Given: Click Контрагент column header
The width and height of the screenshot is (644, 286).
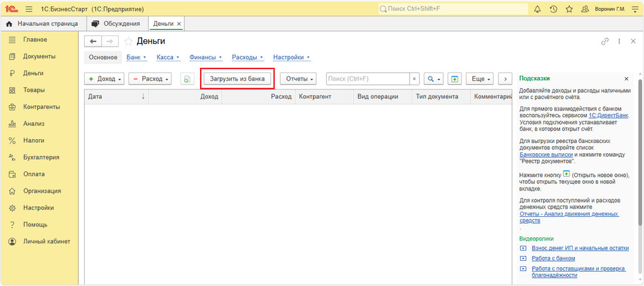Looking at the screenshot, I should pyautogui.click(x=324, y=96).
